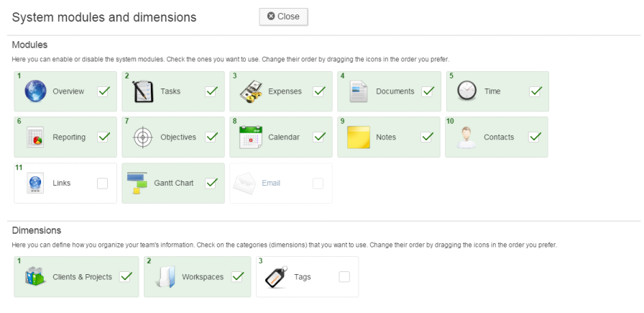Viewport: 644px width, 313px height.
Task: Enable the Links module checkbox
Action: click(x=102, y=183)
